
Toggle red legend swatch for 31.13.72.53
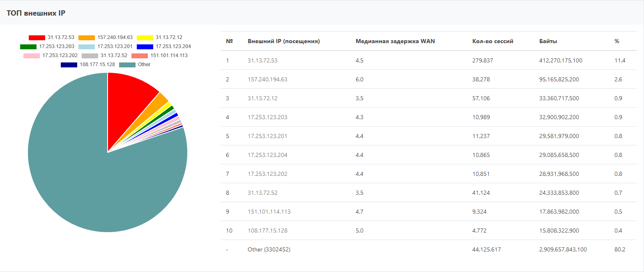point(37,37)
